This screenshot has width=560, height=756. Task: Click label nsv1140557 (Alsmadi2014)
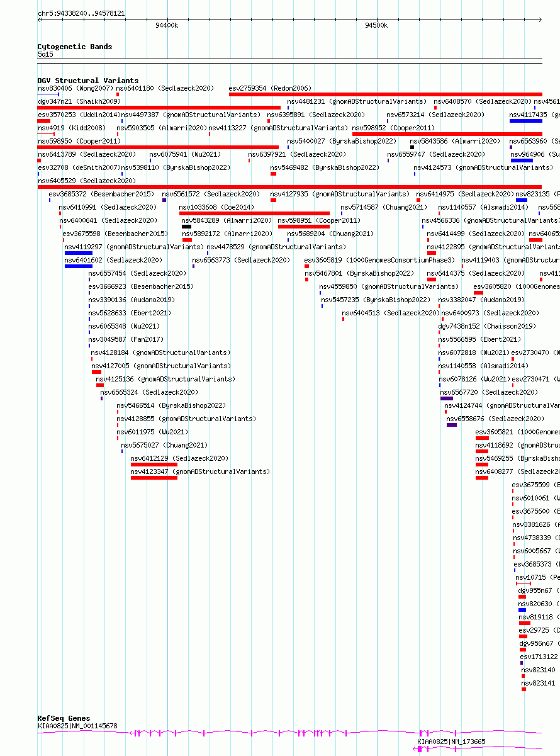(x=483, y=207)
